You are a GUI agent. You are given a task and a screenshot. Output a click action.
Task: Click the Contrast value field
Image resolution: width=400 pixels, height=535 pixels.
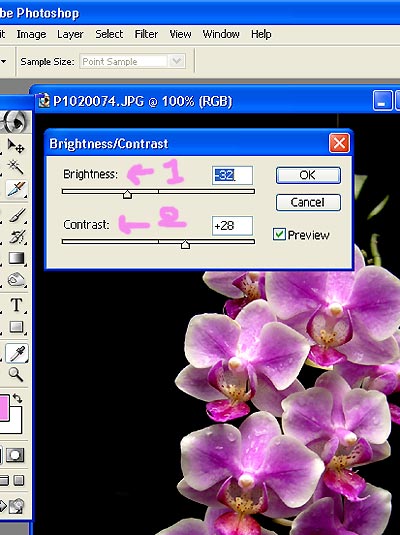[x=232, y=226]
